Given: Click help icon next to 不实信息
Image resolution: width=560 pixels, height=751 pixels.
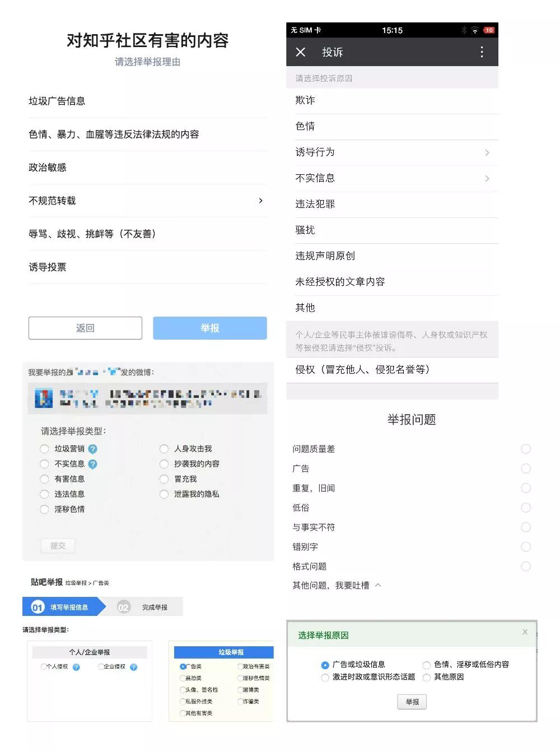Looking at the screenshot, I should 93,464.
